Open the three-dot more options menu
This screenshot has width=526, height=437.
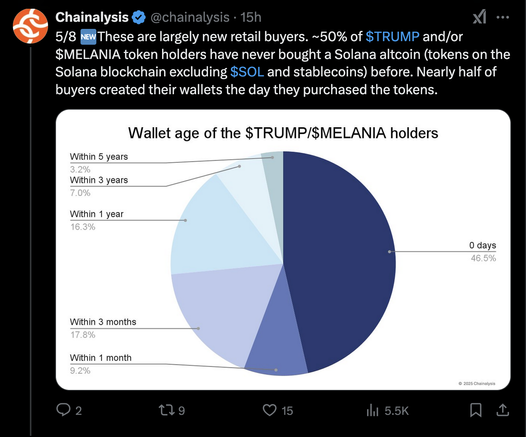pyautogui.click(x=503, y=17)
